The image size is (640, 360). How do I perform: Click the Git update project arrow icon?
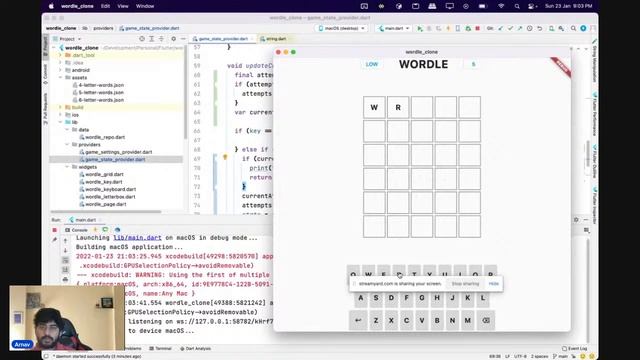click(501, 29)
